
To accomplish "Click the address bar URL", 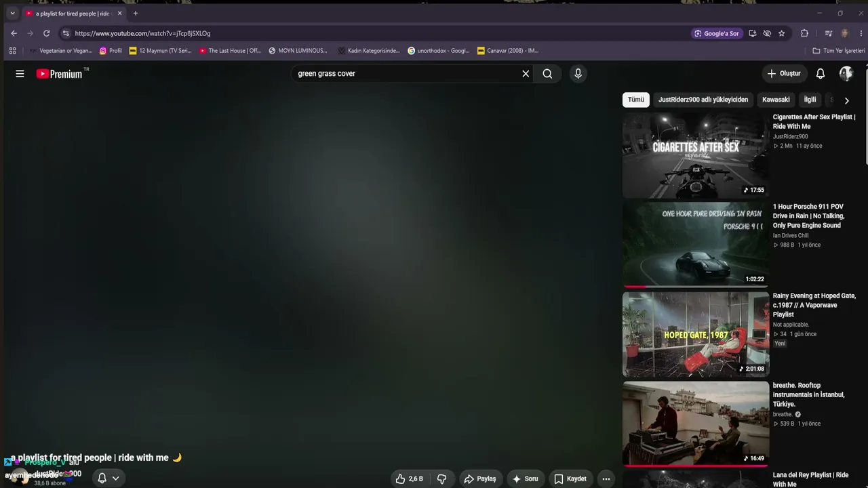I will click(142, 33).
